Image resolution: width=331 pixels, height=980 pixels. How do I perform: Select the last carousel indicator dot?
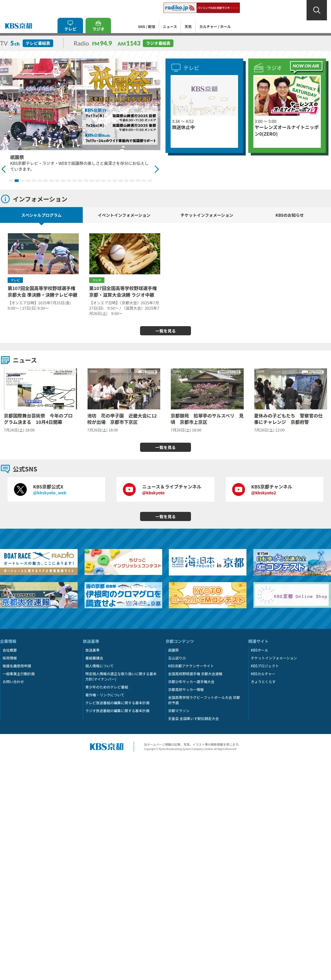(x=150, y=181)
